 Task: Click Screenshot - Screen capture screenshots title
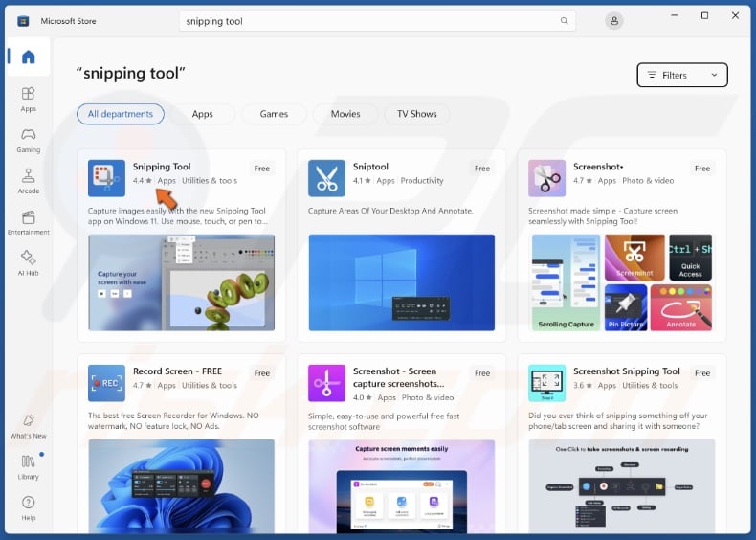(x=398, y=377)
